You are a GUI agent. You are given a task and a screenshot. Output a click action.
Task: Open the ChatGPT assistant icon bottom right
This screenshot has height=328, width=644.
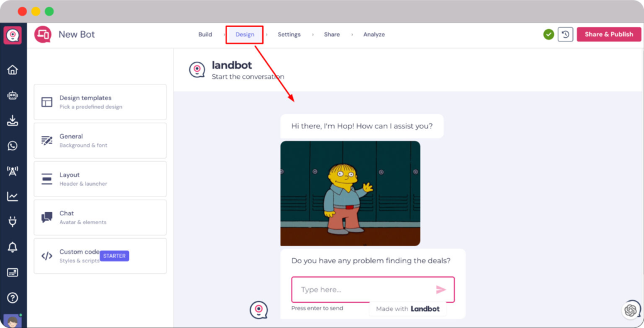pyautogui.click(x=630, y=310)
